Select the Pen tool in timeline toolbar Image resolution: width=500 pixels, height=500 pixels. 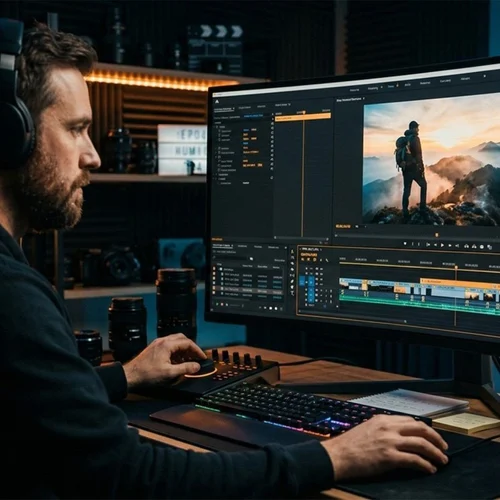coord(292,281)
